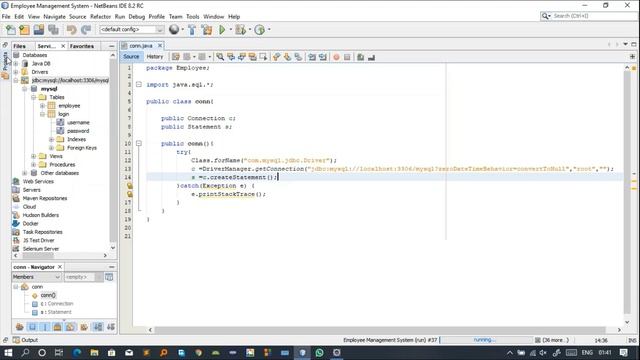Expand the Java DB node
This screenshot has width=640, height=360.
pos(16,64)
